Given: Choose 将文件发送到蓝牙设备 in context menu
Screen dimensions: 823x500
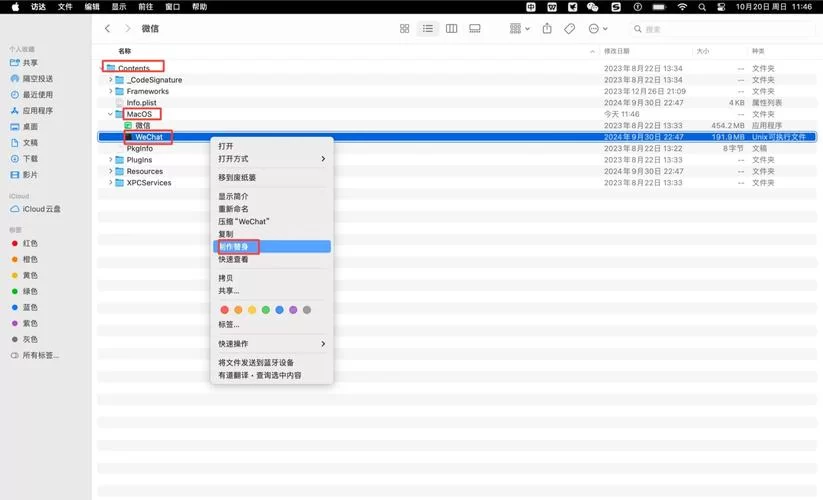Looking at the screenshot, I should 272,363.
